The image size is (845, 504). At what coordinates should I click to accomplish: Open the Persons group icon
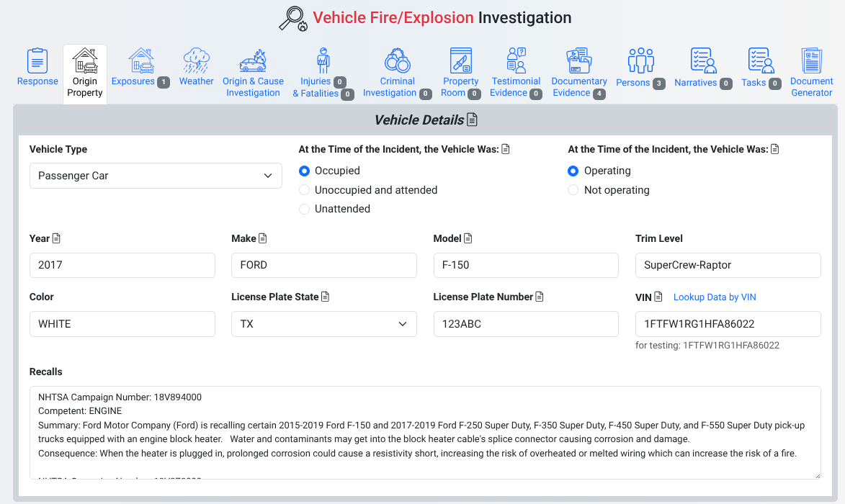(640, 60)
